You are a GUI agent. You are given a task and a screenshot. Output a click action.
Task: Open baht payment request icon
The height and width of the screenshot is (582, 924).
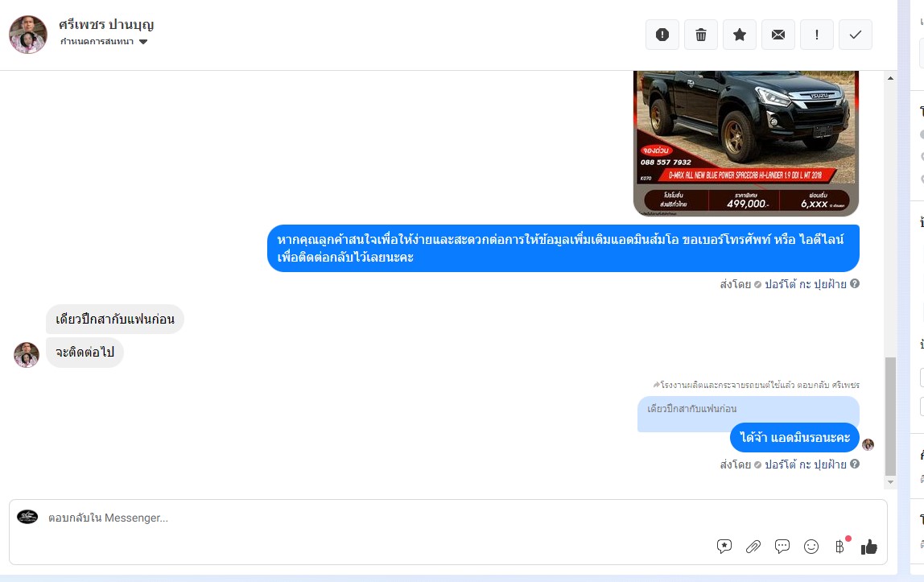point(840,547)
